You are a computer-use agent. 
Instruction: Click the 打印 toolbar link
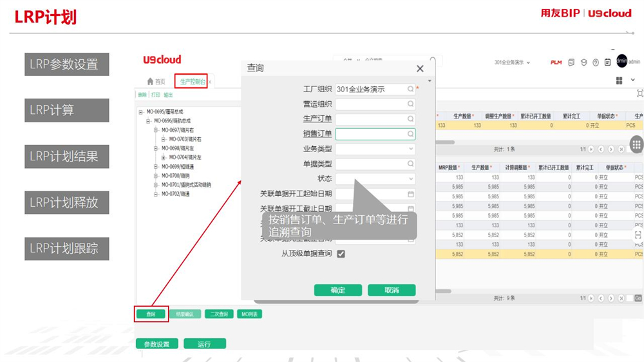156,95
